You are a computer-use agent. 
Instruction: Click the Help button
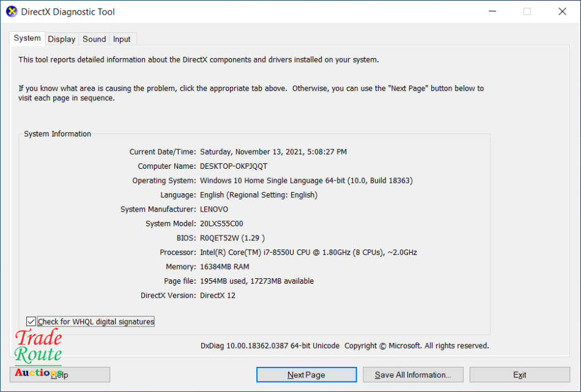click(59, 374)
